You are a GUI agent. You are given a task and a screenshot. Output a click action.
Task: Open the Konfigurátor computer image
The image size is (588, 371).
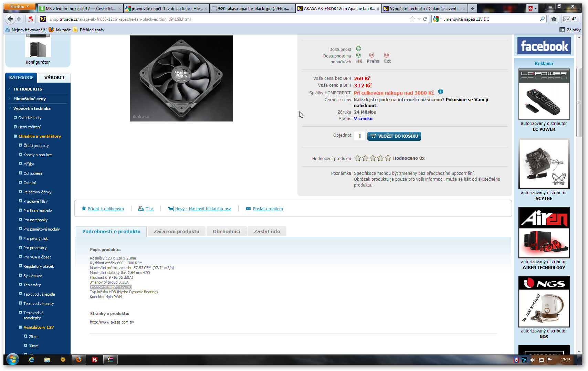38,46
